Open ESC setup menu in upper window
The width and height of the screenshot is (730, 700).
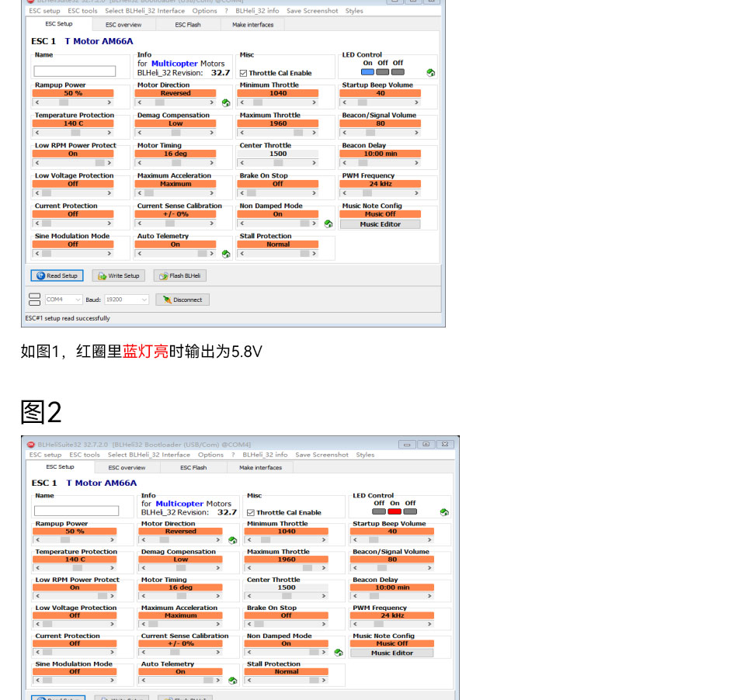tap(44, 11)
